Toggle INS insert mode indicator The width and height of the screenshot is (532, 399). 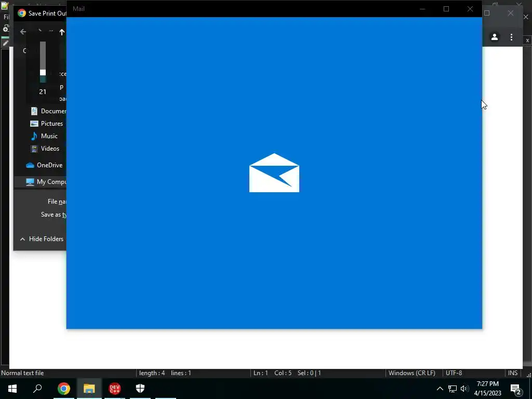tap(513, 373)
